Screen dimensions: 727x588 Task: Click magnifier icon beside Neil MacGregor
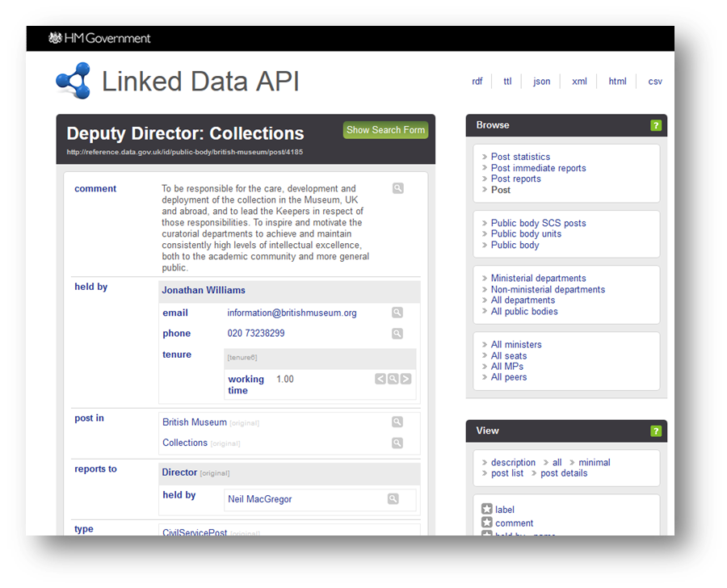[393, 499]
